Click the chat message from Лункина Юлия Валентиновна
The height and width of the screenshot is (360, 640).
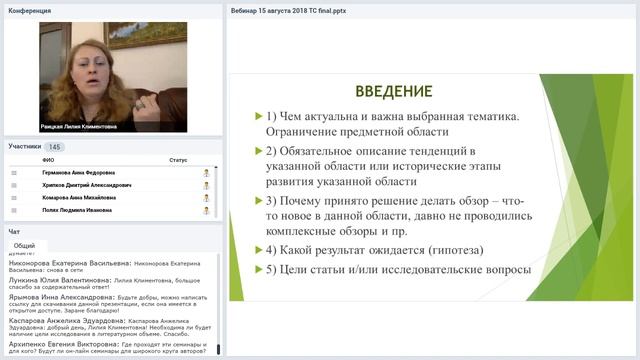pos(104,284)
